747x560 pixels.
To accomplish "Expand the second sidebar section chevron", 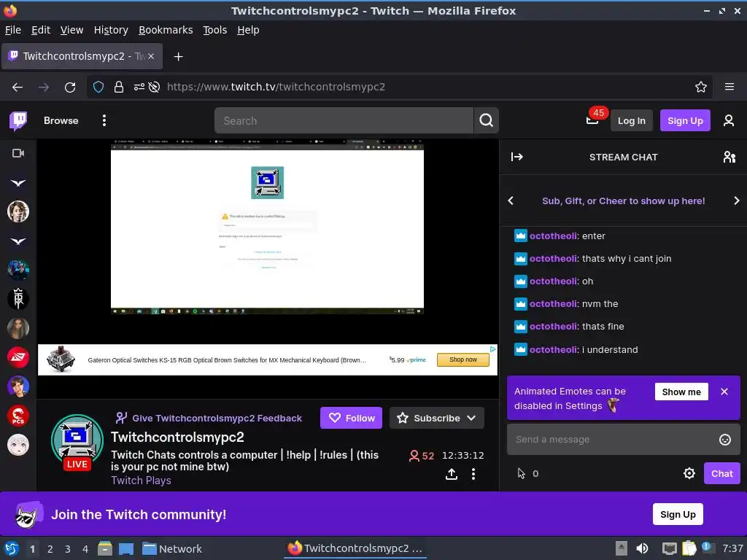I will 18,241.
